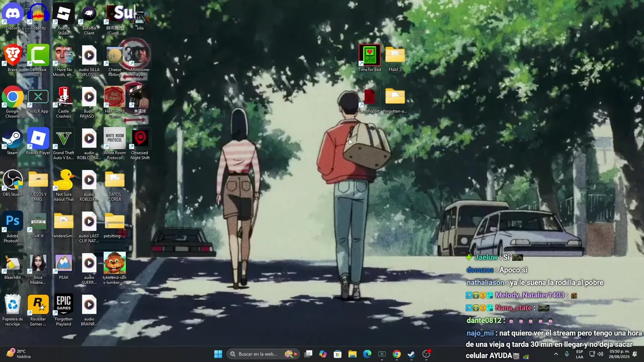Image resolution: width=644 pixels, height=362 pixels.
Task: Select the 'Not Sure About That' duck icon
Action: (x=64, y=186)
